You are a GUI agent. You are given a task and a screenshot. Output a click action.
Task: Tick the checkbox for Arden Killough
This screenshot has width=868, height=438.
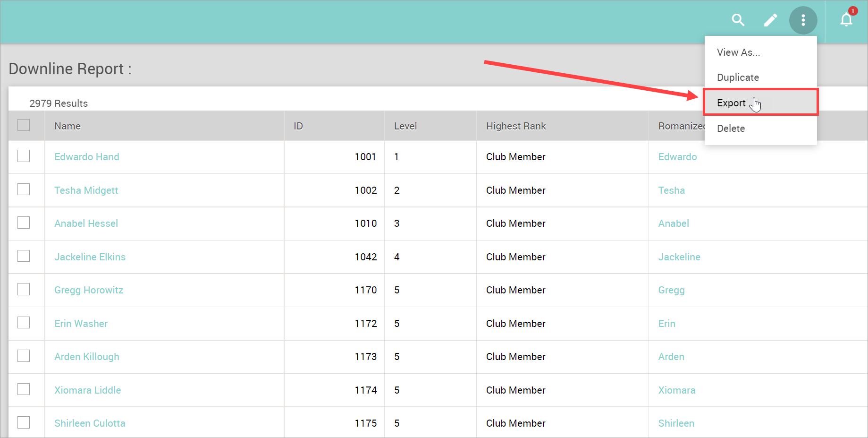pyautogui.click(x=24, y=356)
